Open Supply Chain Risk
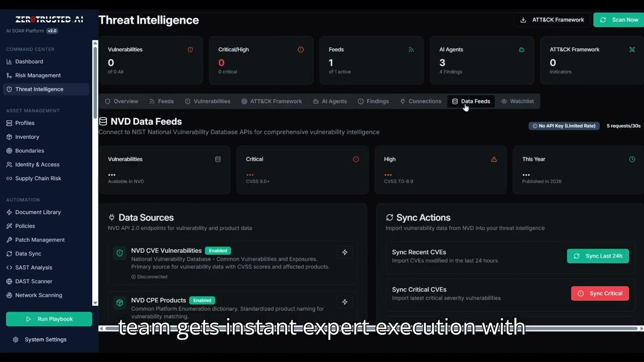Image resolution: width=644 pixels, height=362 pixels. click(38, 178)
